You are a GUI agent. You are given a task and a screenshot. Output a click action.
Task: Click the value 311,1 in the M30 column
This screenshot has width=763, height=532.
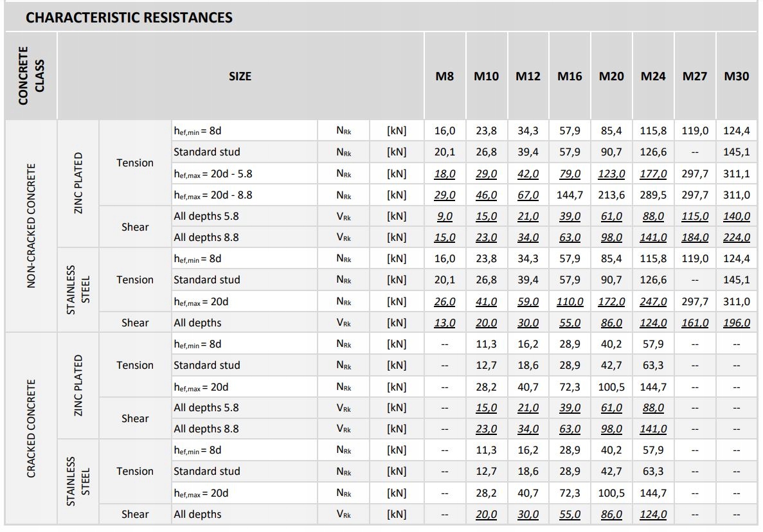736,174
